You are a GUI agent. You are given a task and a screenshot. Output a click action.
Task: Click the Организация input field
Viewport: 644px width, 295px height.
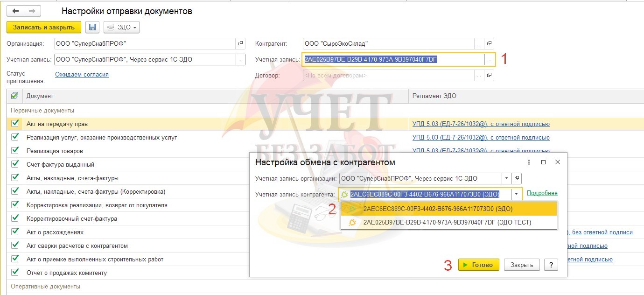coord(145,43)
